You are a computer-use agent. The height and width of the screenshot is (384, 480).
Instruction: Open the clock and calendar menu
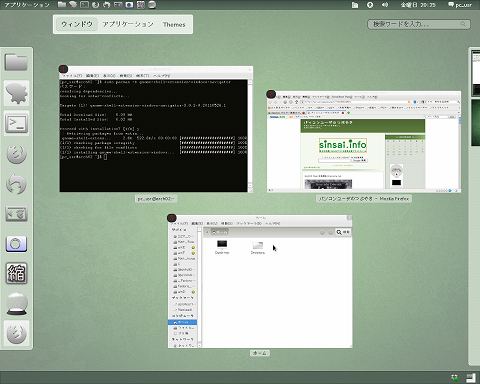(x=418, y=5)
